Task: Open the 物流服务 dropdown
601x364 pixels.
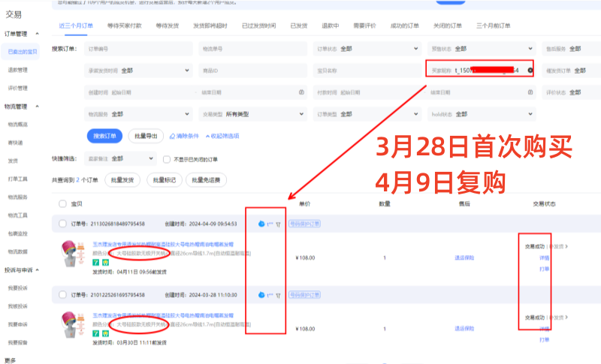Action: coord(138,114)
